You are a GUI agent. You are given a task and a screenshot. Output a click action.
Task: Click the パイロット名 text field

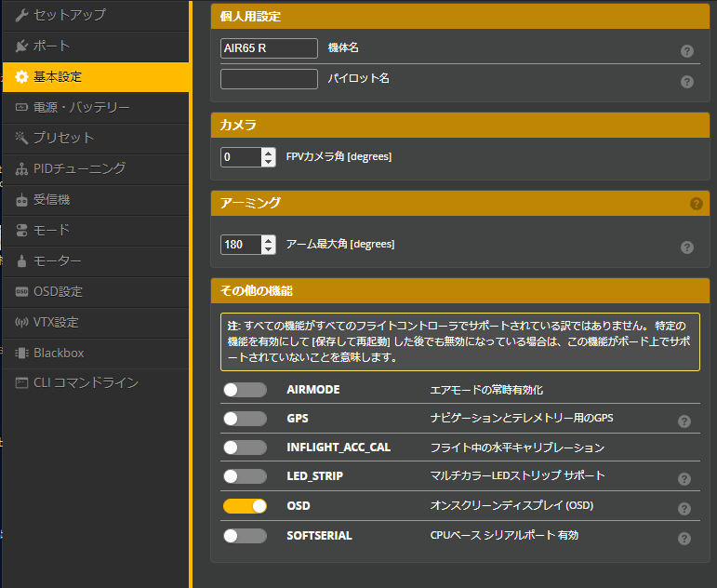point(269,79)
